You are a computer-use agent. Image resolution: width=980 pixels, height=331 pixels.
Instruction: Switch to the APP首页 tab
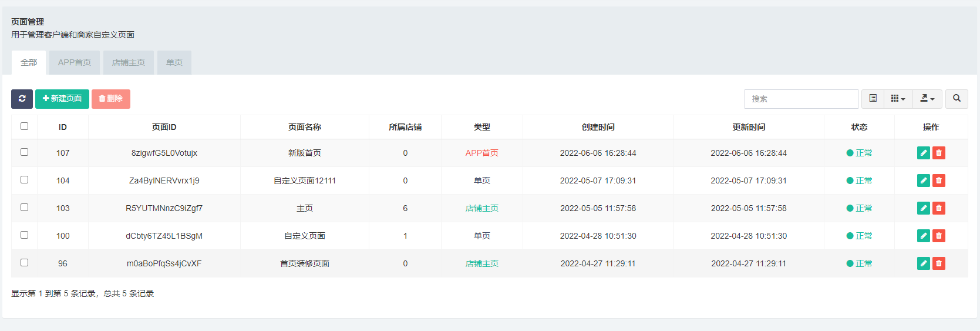[75, 62]
